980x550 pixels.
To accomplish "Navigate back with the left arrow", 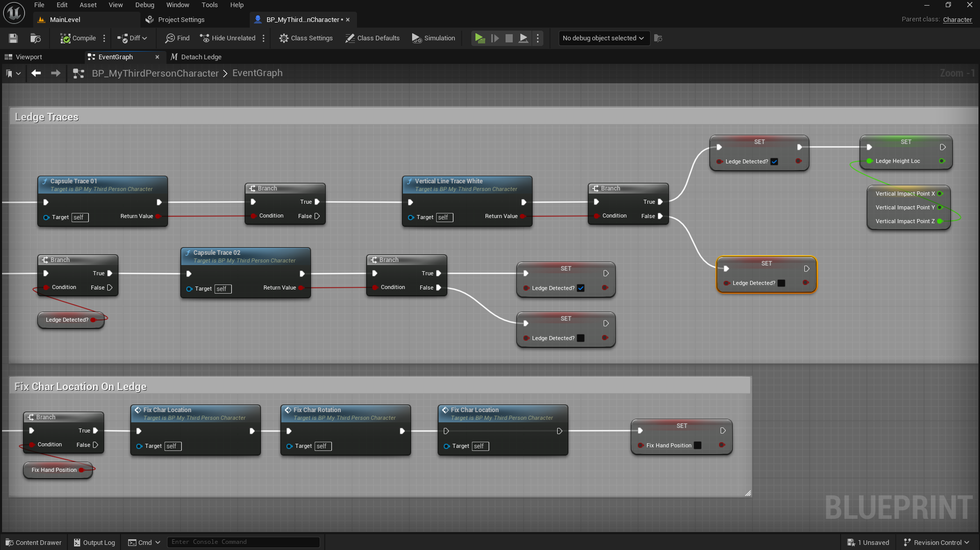I will [36, 73].
